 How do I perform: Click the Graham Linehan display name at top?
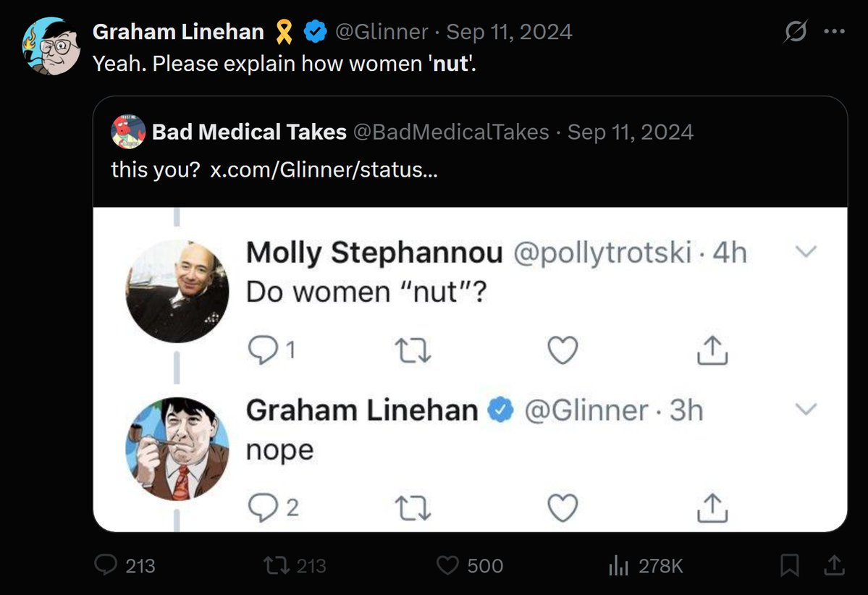point(178,32)
